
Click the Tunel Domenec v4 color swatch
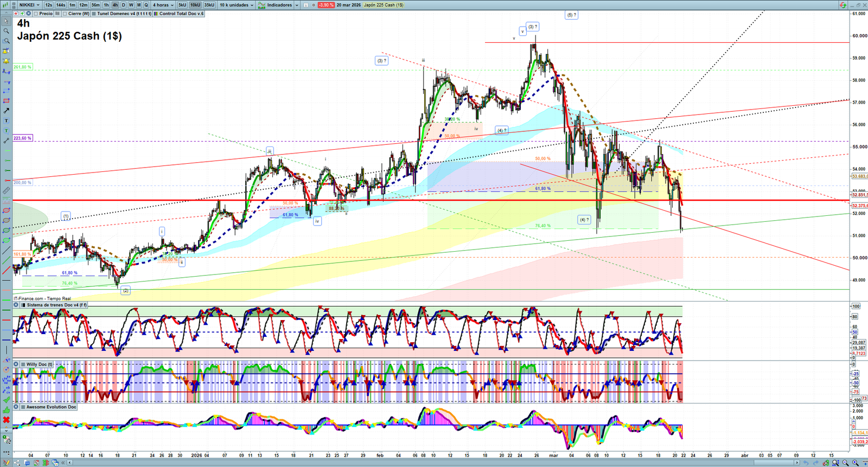coord(94,14)
